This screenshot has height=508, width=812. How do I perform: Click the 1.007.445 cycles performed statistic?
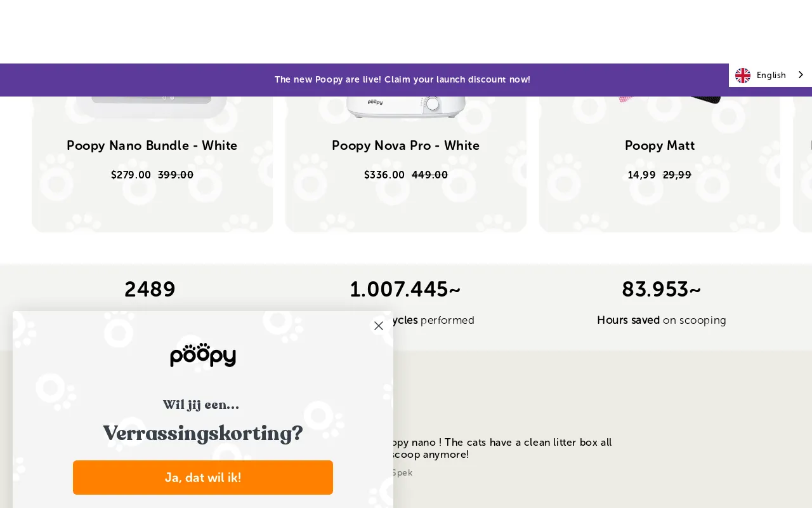[405, 290]
